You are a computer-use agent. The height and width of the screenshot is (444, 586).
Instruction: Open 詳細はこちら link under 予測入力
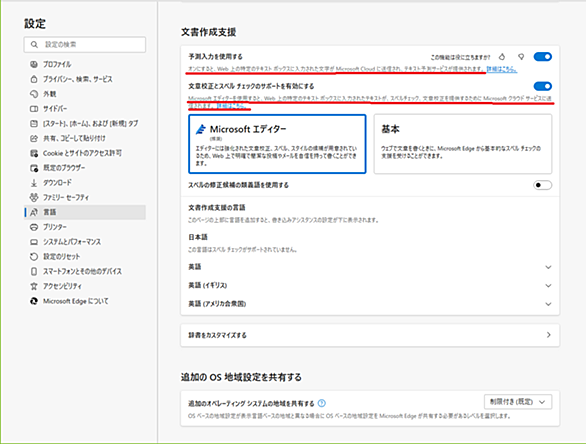pos(502,69)
